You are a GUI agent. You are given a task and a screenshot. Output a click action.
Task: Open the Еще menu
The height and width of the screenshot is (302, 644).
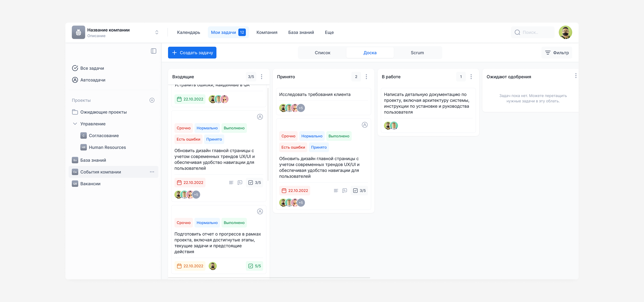[329, 32]
